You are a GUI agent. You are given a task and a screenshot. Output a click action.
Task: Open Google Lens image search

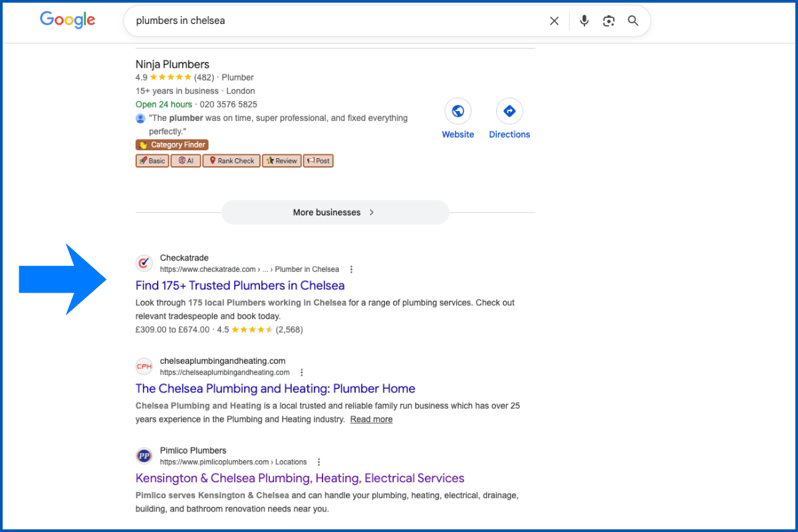pos(608,21)
